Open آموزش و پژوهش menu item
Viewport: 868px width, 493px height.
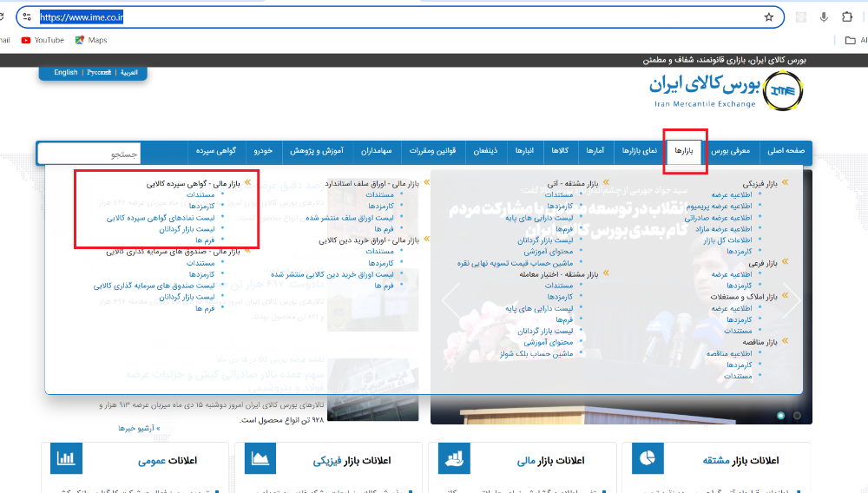(317, 150)
